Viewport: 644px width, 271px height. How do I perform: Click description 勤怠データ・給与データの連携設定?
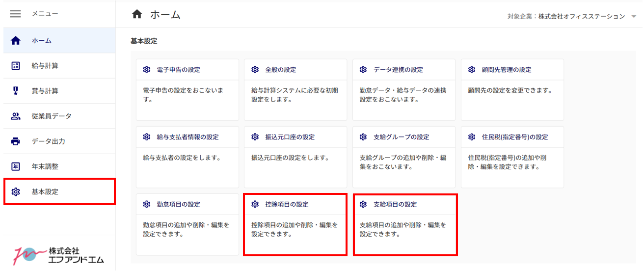(x=403, y=95)
